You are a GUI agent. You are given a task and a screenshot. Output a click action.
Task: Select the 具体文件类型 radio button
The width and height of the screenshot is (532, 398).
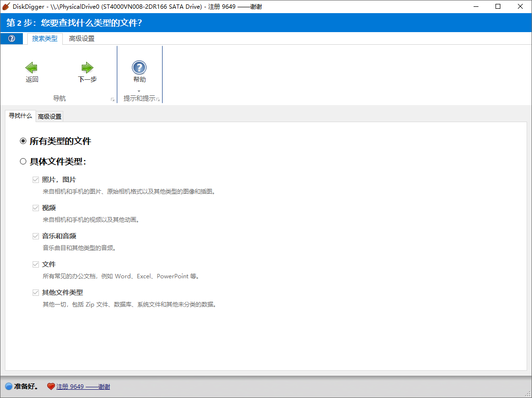click(22, 161)
